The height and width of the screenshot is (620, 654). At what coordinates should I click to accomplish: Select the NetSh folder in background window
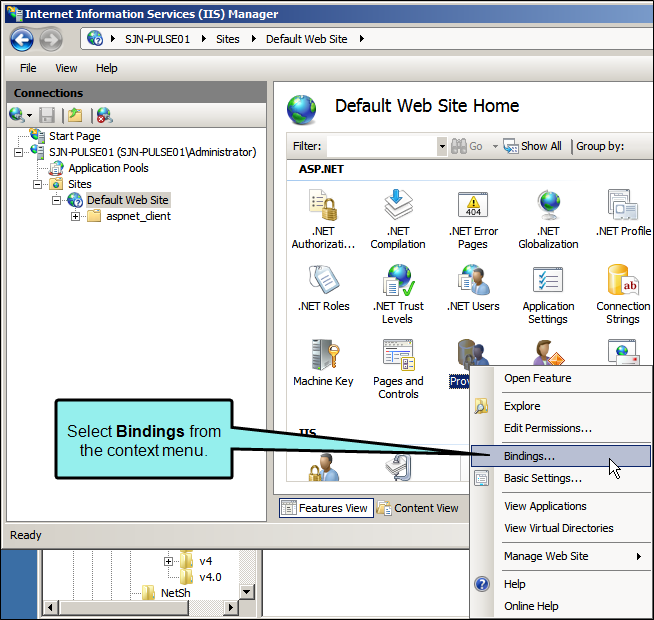pyautogui.click(x=176, y=593)
